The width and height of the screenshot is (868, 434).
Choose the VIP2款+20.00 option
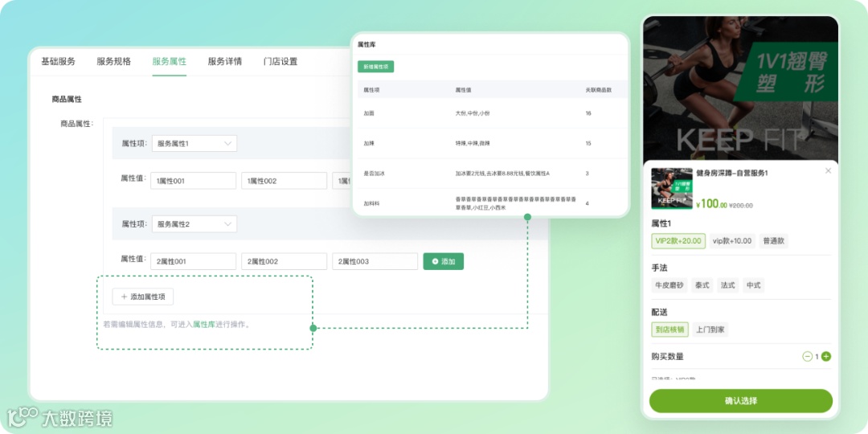678,241
